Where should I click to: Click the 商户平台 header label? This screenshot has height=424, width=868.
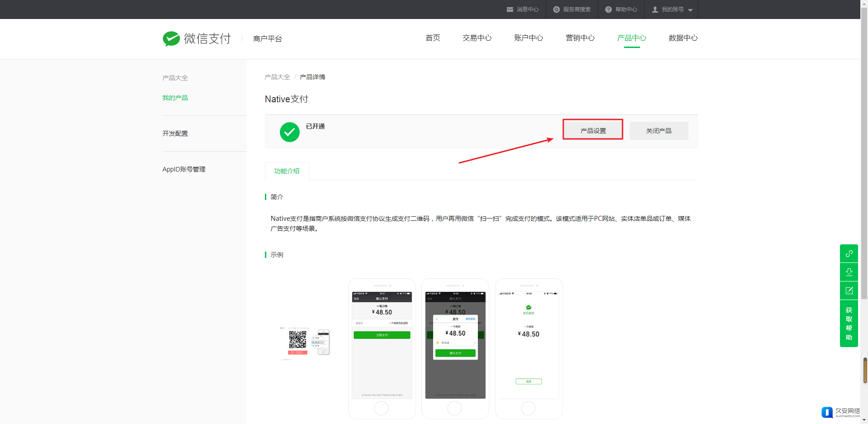[267, 39]
